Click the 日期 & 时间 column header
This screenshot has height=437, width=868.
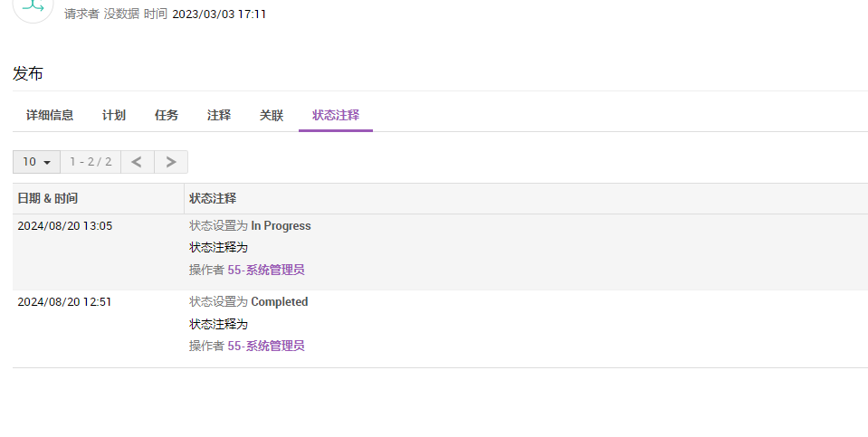[48, 198]
